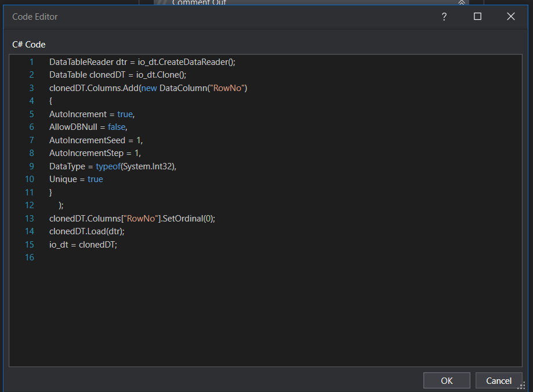Click the false keyword after AllowDBNull
Screen dimensions: 533x392
coord(117,127)
